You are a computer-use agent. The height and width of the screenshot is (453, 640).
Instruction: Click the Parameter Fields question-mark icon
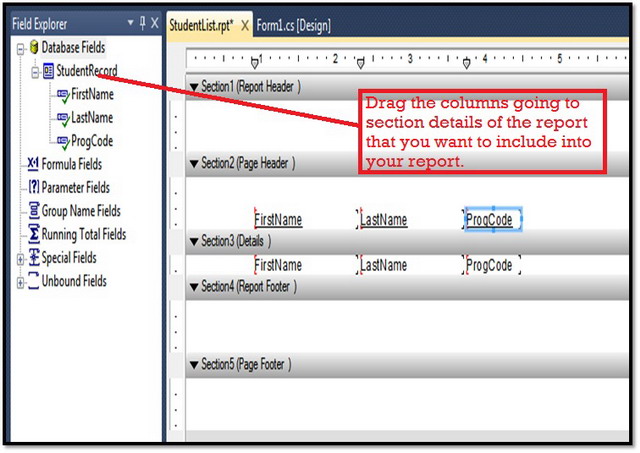click(x=33, y=187)
